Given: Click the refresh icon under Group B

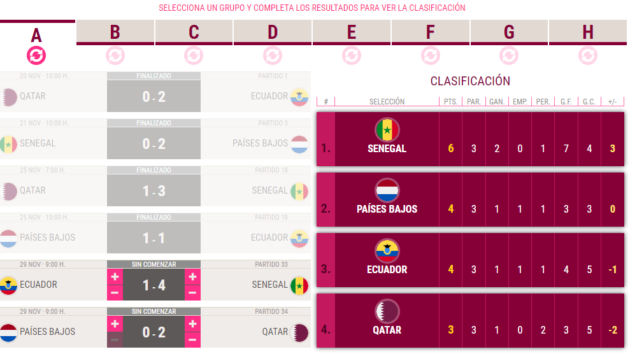Looking at the screenshot, I should (x=115, y=55).
